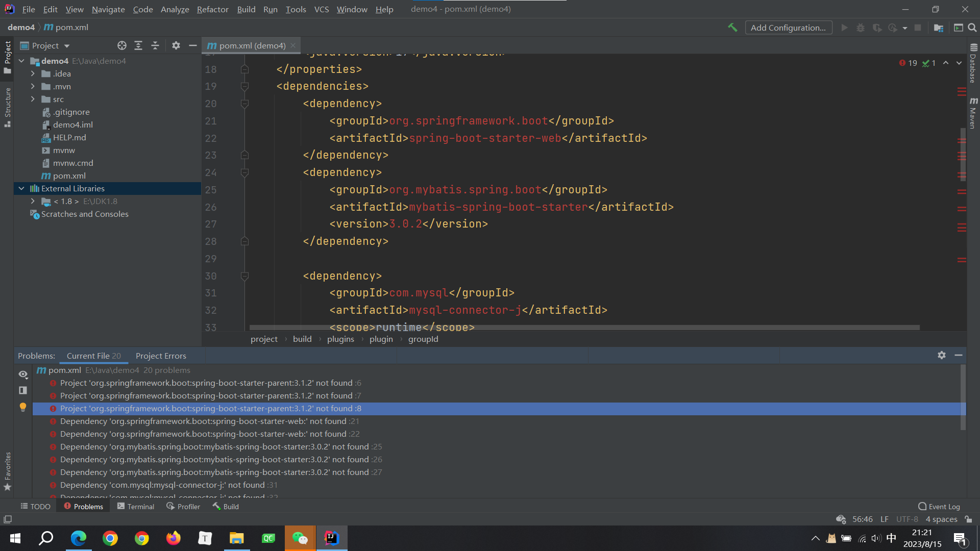Switch to Project Errors tab
The width and height of the screenshot is (980, 551).
(x=161, y=356)
